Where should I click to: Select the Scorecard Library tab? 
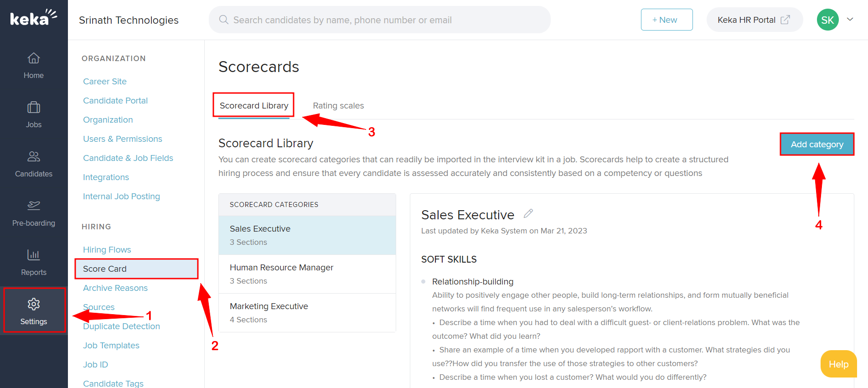click(254, 106)
